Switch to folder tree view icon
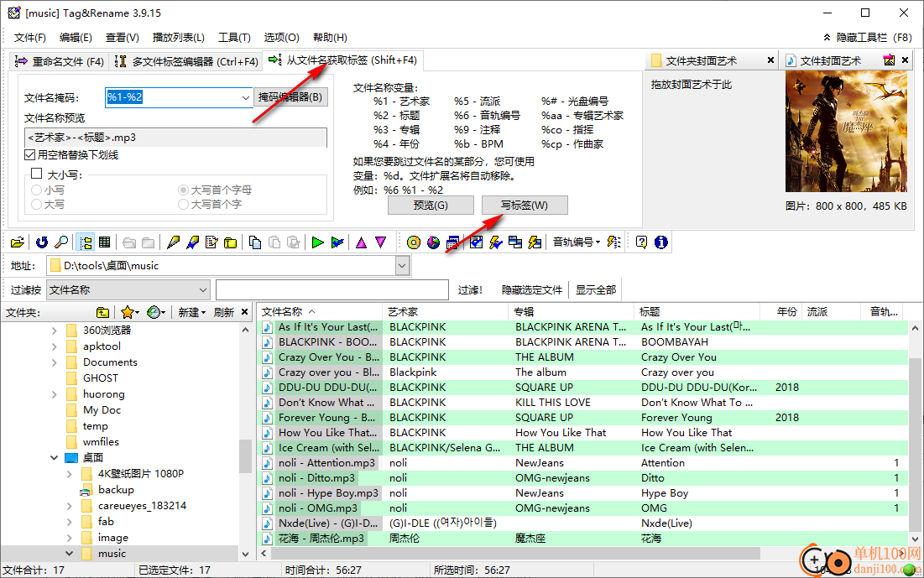Viewport: 924px width, 578px height. point(86,242)
